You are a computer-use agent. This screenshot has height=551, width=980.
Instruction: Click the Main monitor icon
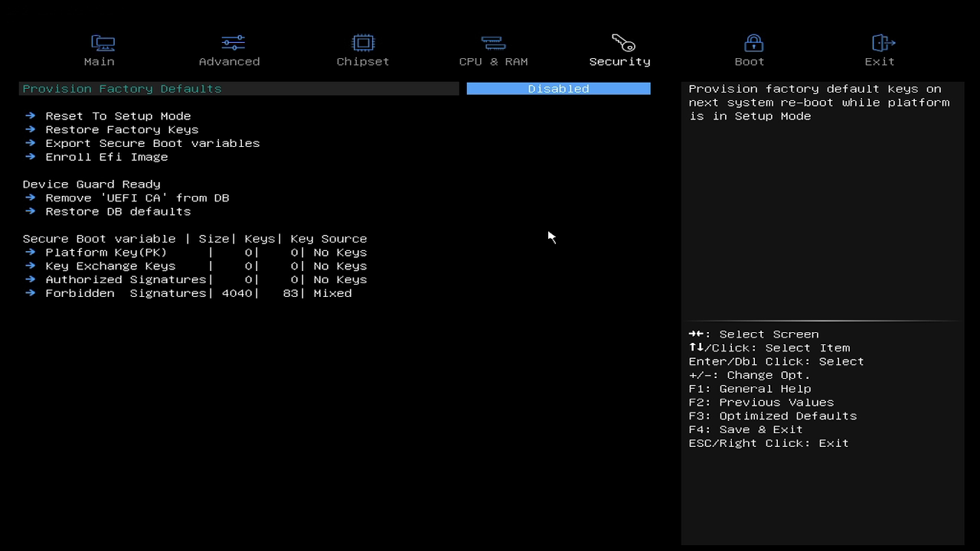(x=103, y=43)
